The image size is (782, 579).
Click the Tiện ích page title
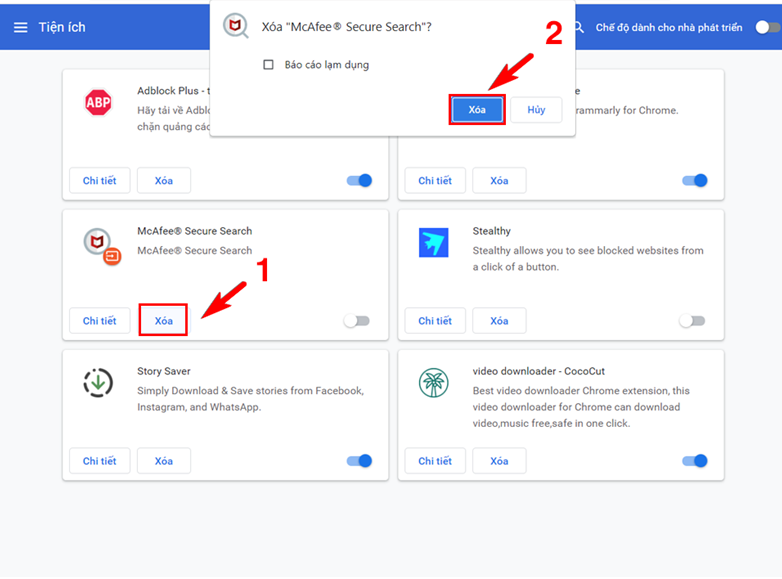pos(62,27)
